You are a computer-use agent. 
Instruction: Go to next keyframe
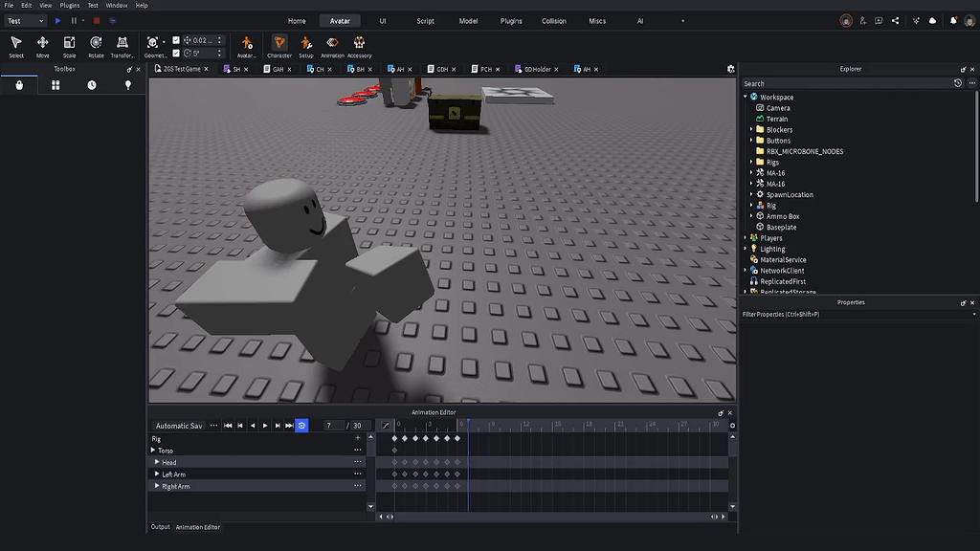pos(278,426)
